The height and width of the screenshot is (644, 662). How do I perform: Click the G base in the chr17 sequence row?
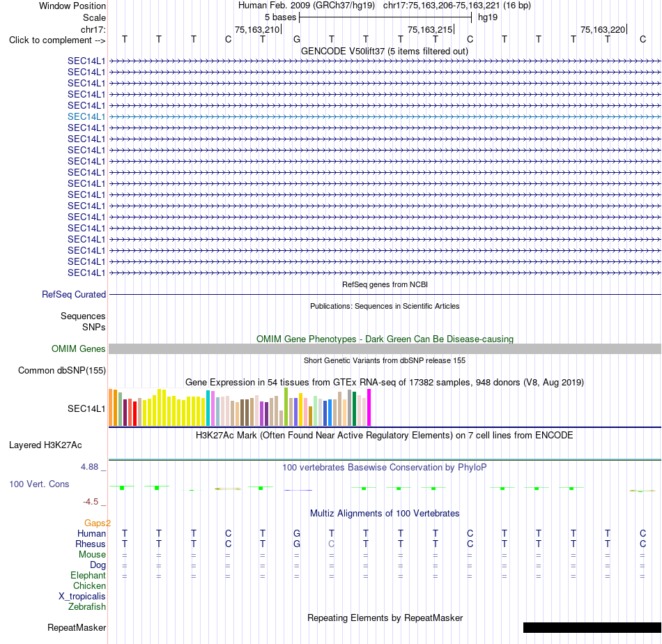(297, 39)
